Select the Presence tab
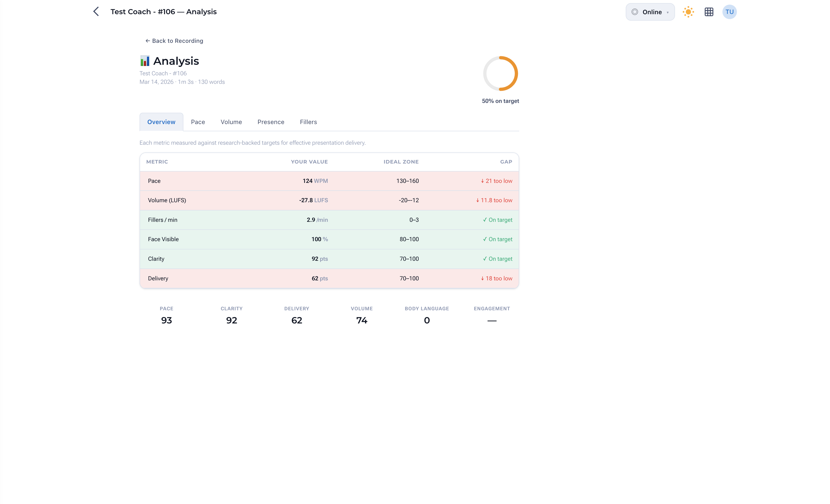The image size is (830, 504). pyautogui.click(x=271, y=122)
